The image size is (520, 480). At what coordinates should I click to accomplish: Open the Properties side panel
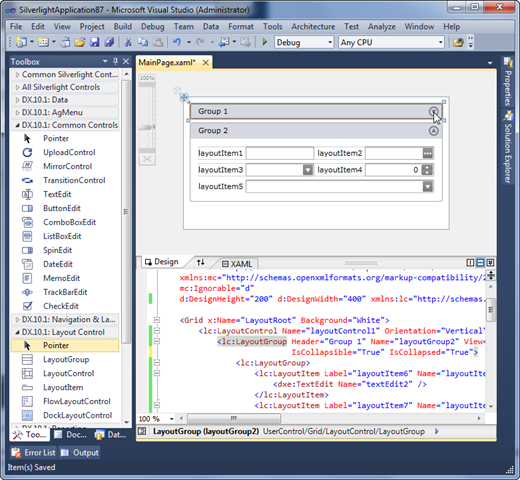click(507, 82)
